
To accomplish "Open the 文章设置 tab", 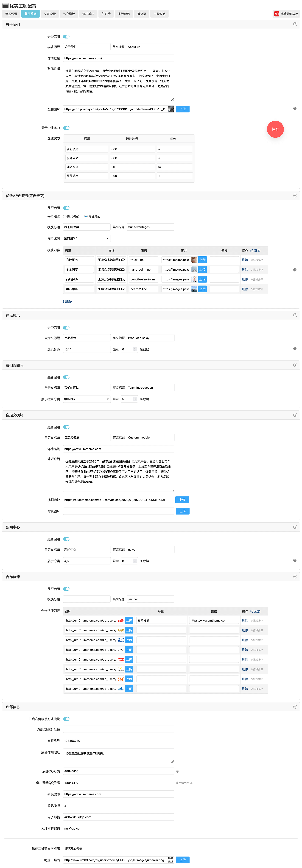I will [x=50, y=14].
